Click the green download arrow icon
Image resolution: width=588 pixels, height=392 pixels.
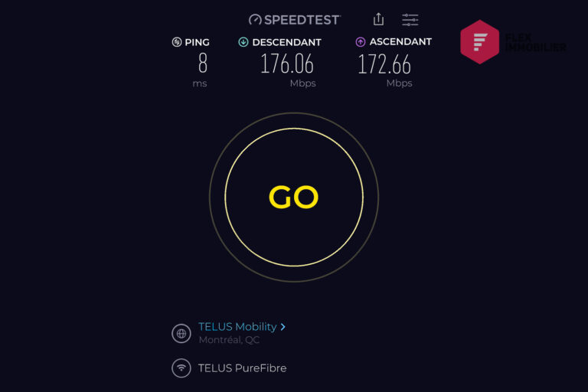(x=243, y=42)
